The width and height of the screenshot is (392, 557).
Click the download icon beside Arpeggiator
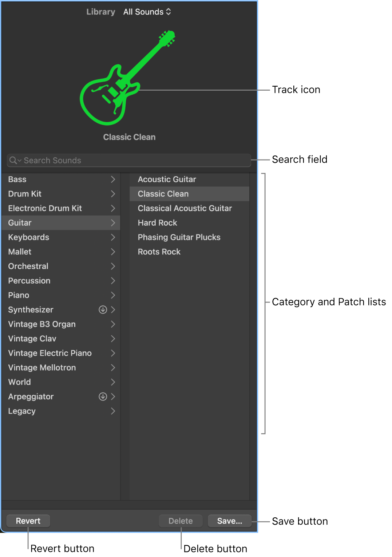click(x=103, y=396)
